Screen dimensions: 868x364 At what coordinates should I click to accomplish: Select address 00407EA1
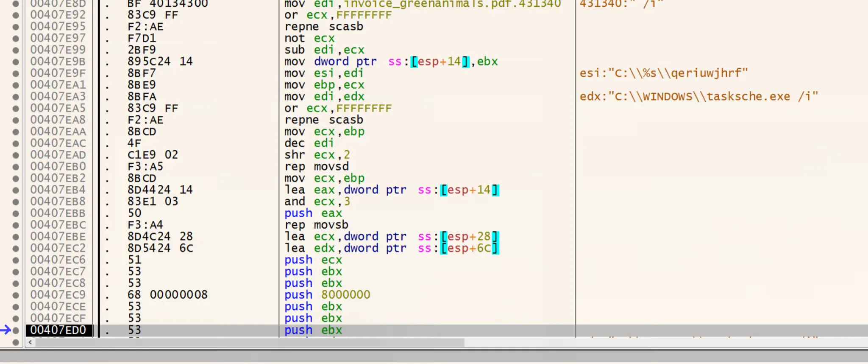58,85
